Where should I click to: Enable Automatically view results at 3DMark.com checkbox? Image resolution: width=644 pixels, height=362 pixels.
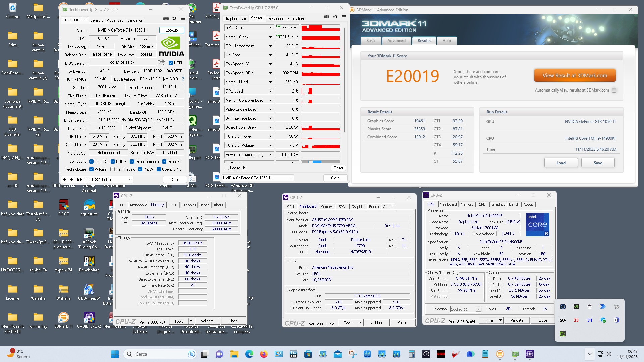pyautogui.click(x=614, y=90)
